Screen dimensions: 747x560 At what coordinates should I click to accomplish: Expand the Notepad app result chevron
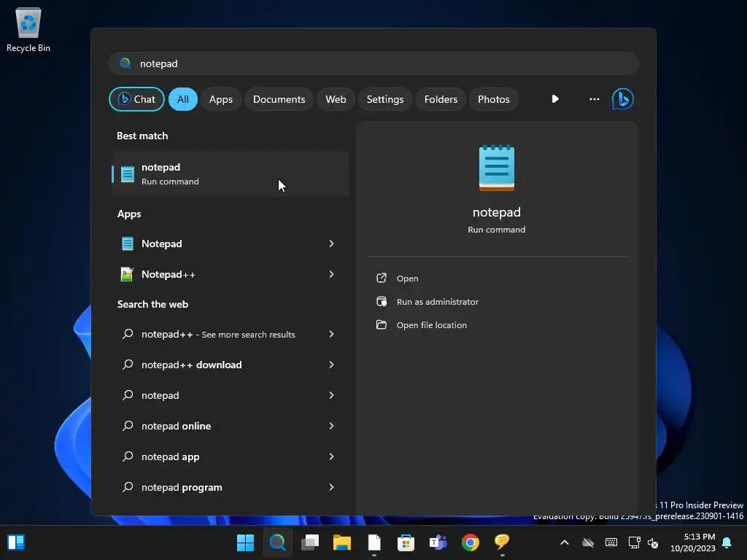(x=331, y=244)
